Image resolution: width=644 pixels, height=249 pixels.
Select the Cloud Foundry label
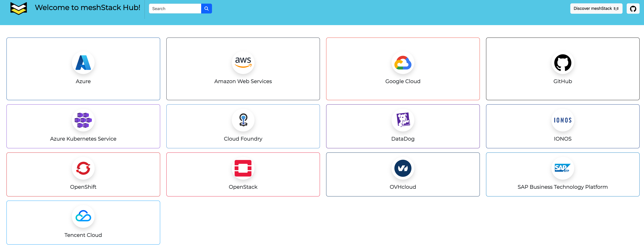pyautogui.click(x=243, y=139)
